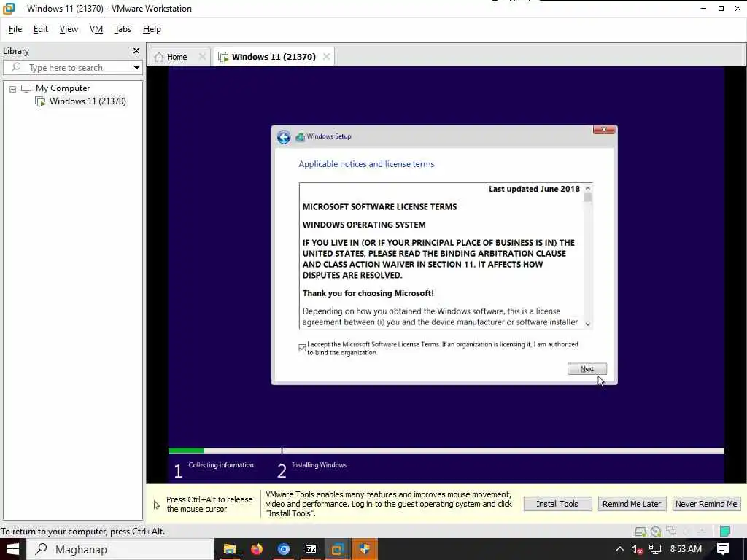Open 7-Zip from the taskbar
This screenshot has width=747, height=560.
click(x=311, y=549)
